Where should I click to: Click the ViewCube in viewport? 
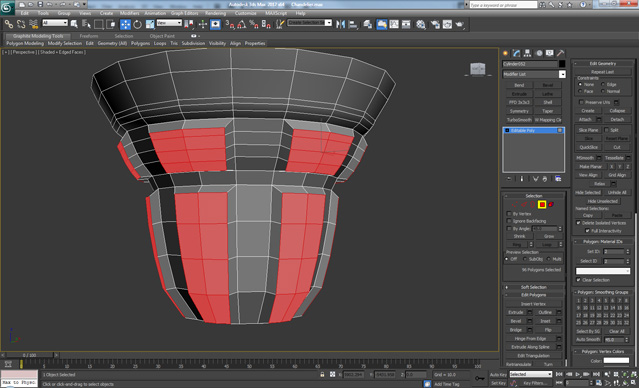477,68
